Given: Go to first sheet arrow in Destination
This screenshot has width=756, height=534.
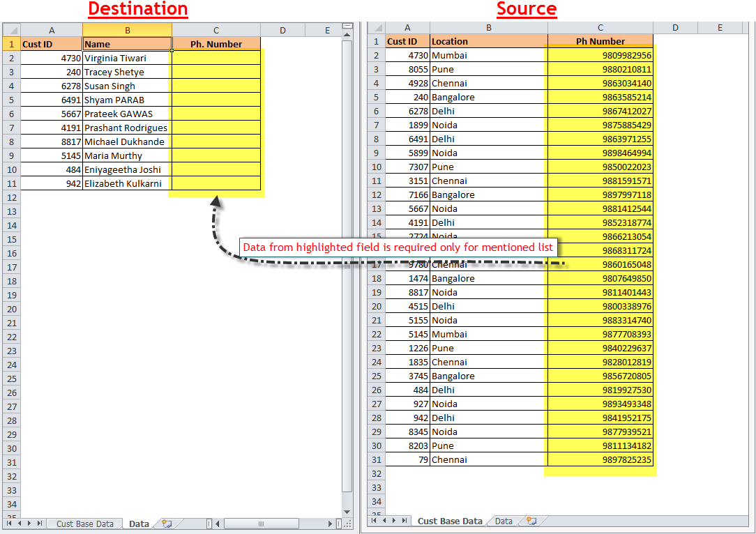Looking at the screenshot, I should [8, 524].
